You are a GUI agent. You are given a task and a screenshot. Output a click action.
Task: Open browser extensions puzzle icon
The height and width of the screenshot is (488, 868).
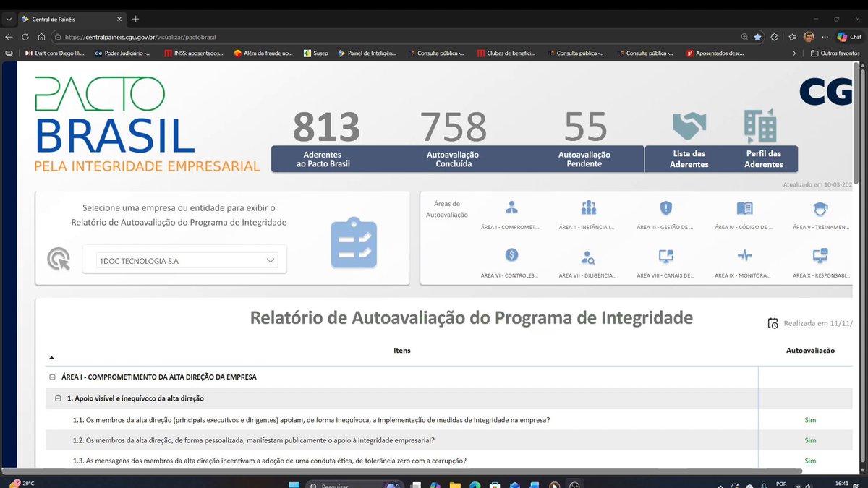[x=774, y=37]
